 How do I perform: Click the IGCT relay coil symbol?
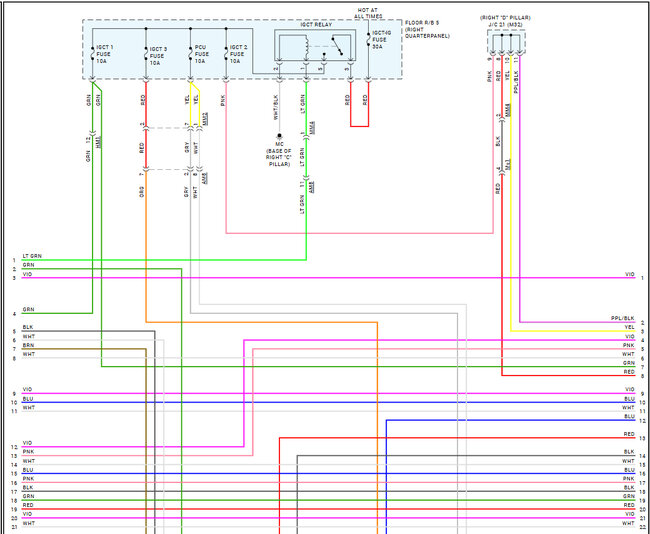(306, 47)
